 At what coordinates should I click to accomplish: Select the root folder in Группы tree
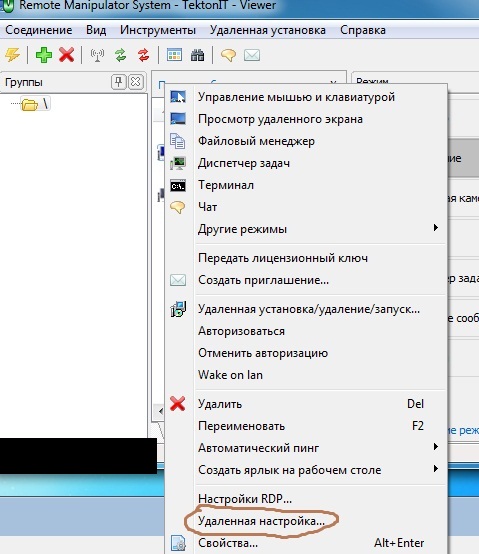click(x=35, y=104)
